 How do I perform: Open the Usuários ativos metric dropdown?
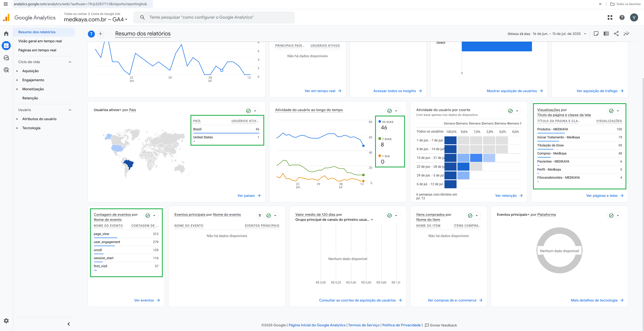[x=108, y=110]
